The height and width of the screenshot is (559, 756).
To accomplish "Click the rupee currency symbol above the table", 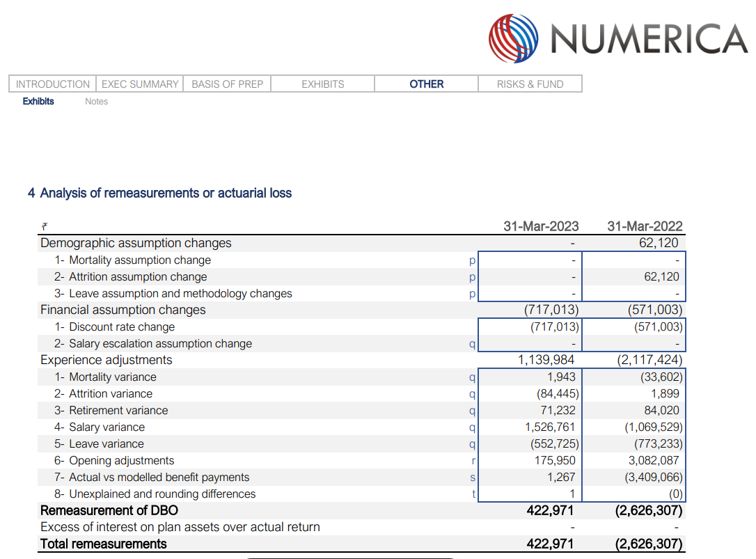I will [x=44, y=226].
